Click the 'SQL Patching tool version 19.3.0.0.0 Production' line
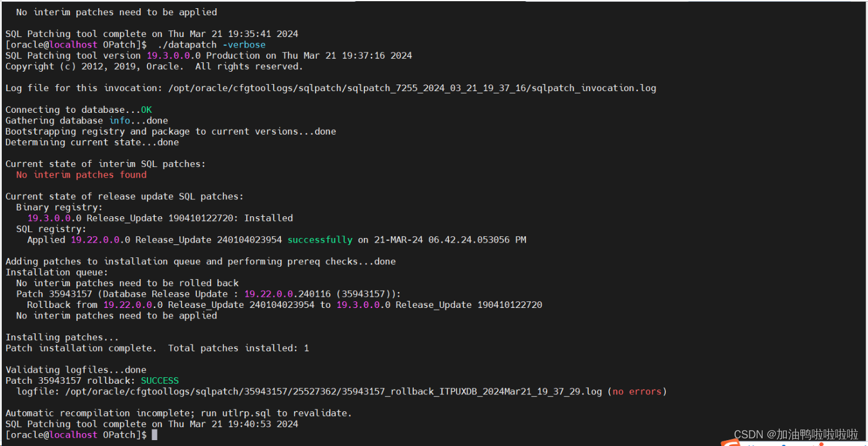 [209, 56]
